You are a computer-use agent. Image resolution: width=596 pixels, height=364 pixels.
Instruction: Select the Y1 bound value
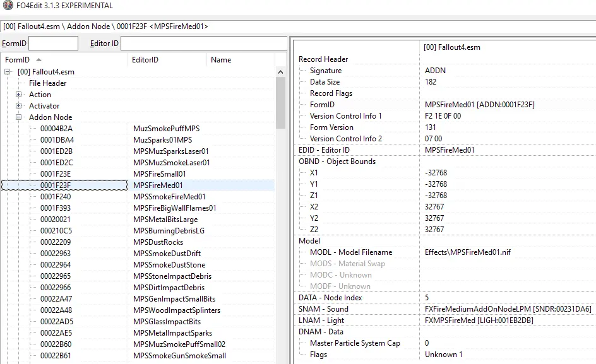coord(436,184)
